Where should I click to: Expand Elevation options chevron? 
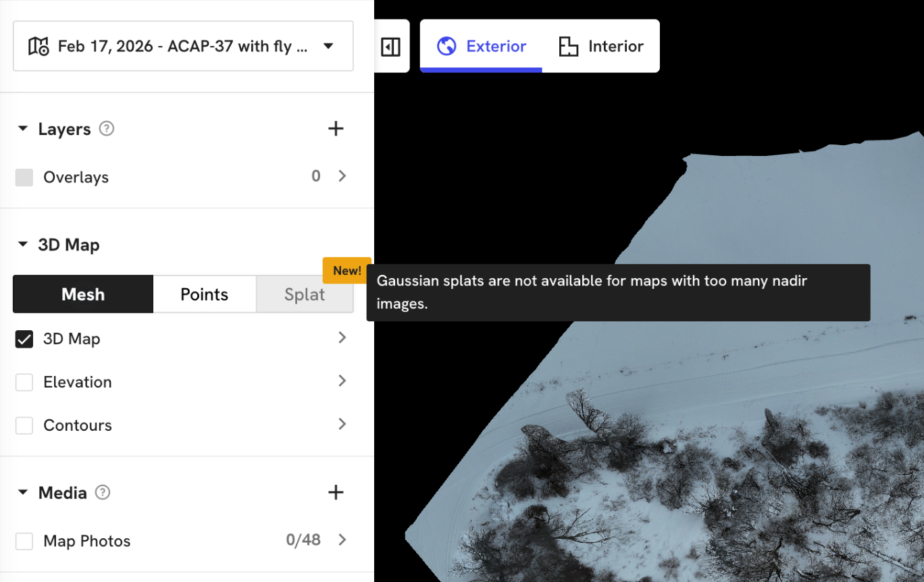pyautogui.click(x=342, y=381)
